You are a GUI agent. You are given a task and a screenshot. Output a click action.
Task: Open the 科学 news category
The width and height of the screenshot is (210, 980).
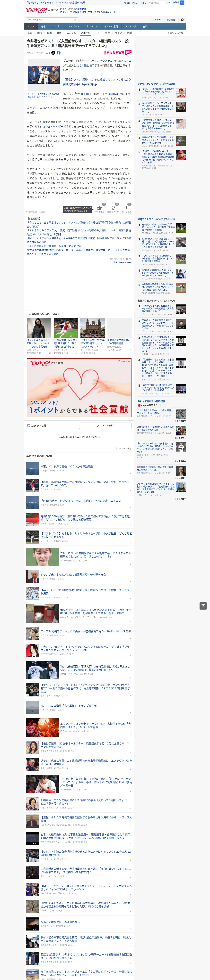click(x=107, y=33)
